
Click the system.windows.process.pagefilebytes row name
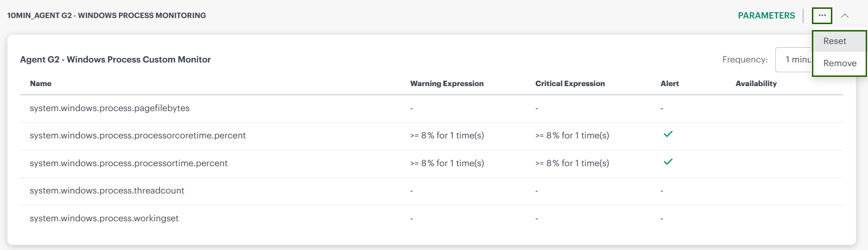click(x=109, y=108)
